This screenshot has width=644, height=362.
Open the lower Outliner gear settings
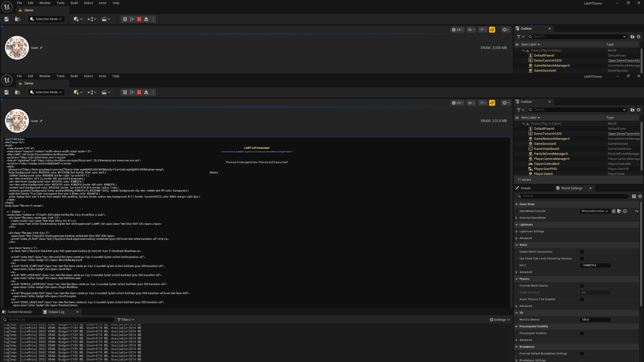[x=638, y=110]
